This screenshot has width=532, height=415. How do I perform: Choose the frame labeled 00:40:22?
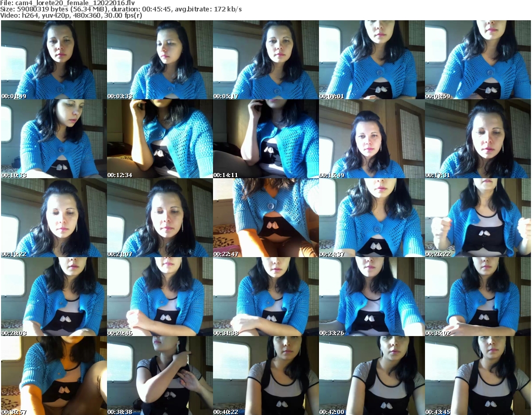265,376
